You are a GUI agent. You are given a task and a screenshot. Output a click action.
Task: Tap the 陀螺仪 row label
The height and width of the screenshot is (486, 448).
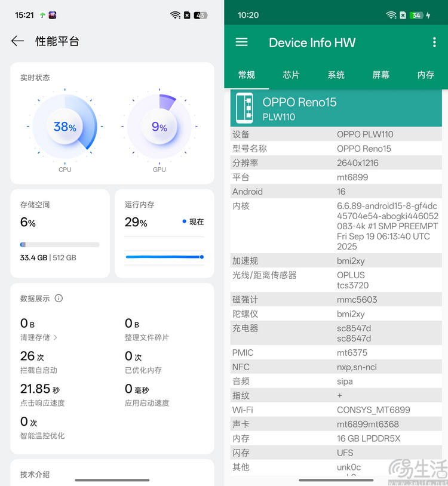[245, 313]
